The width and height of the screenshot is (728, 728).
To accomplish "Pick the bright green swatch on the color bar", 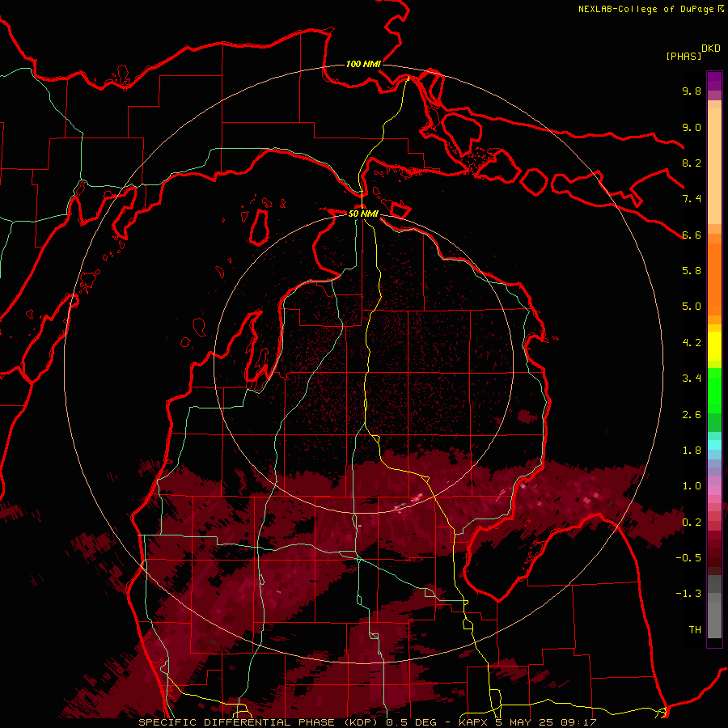I will [x=714, y=392].
